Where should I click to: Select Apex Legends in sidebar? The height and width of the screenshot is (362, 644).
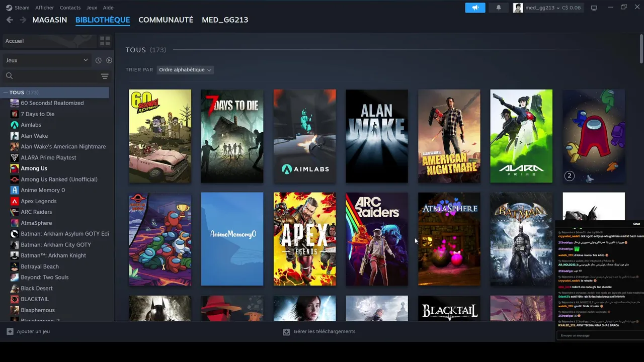[38, 201]
